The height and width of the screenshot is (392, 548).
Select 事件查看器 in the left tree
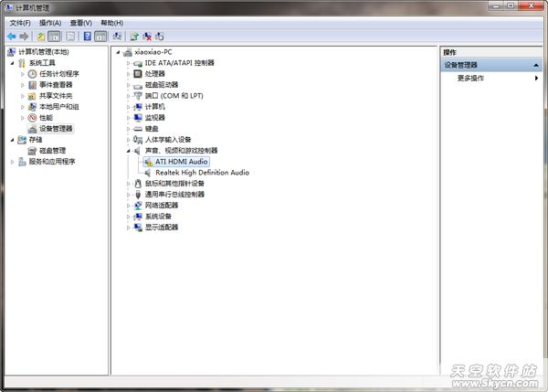point(56,85)
